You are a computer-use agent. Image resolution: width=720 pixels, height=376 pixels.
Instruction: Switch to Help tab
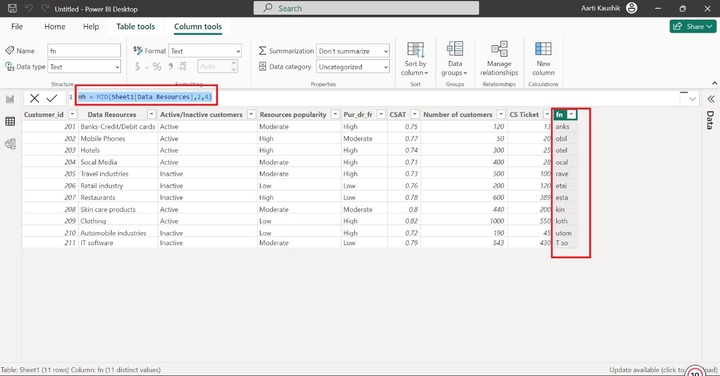pyautogui.click(x=91, y=27)
